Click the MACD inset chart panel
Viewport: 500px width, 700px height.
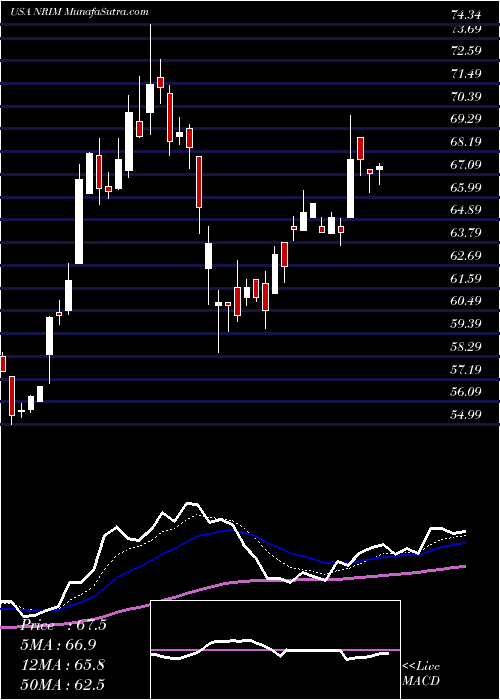275,650
